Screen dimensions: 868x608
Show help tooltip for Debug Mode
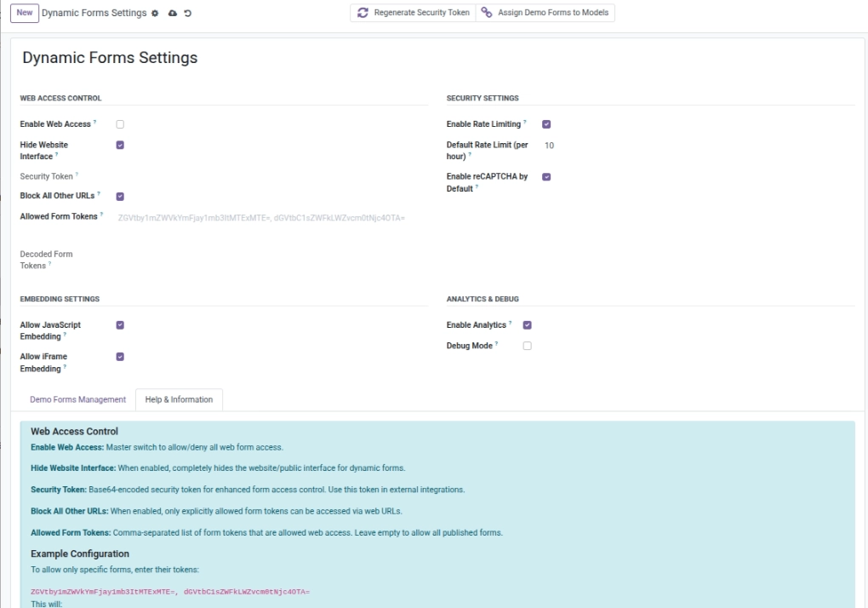pos(497,343)
